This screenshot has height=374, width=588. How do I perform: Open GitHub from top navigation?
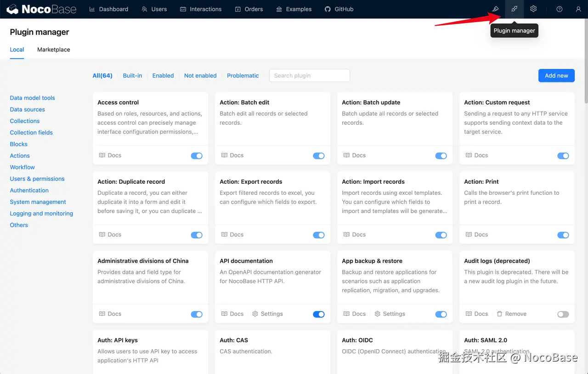(339, 9)
